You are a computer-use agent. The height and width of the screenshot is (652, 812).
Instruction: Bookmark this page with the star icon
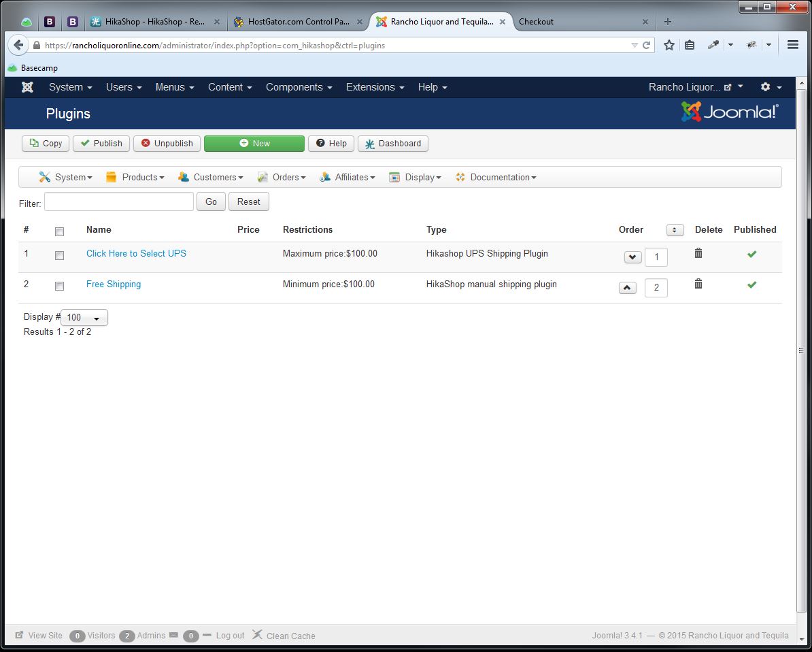[669, 45]
